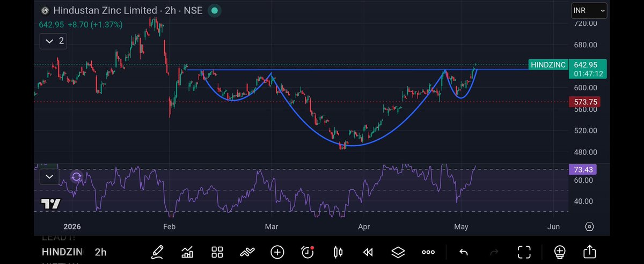Start bar replay with rewind icon

[368, 252]
